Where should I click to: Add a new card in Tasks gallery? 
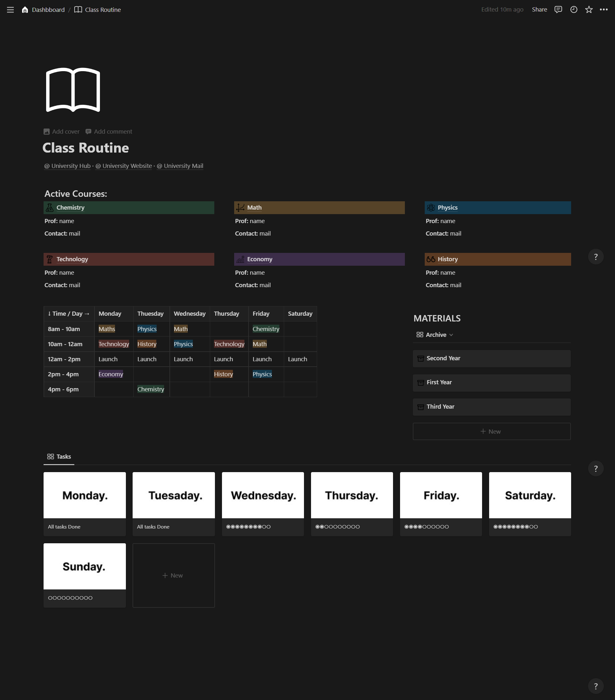click(x=174, y=575)
